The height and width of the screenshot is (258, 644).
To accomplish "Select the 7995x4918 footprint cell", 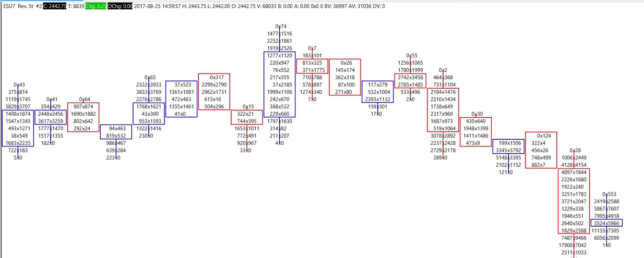I will click(x=606, y=216).
